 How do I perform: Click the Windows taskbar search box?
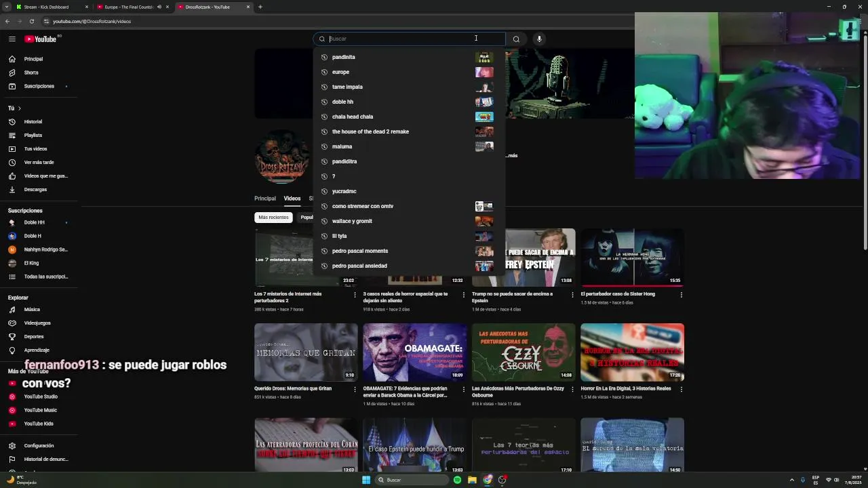412,480
